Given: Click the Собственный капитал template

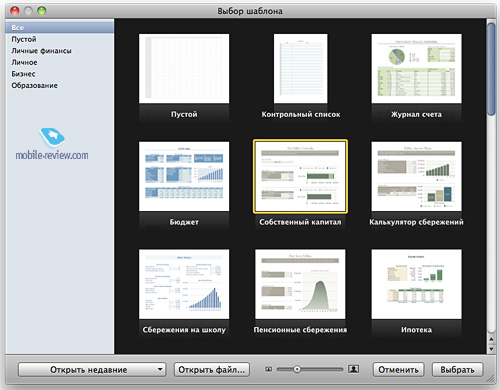Looking at the screenshot, I should (x=300, y=176).
